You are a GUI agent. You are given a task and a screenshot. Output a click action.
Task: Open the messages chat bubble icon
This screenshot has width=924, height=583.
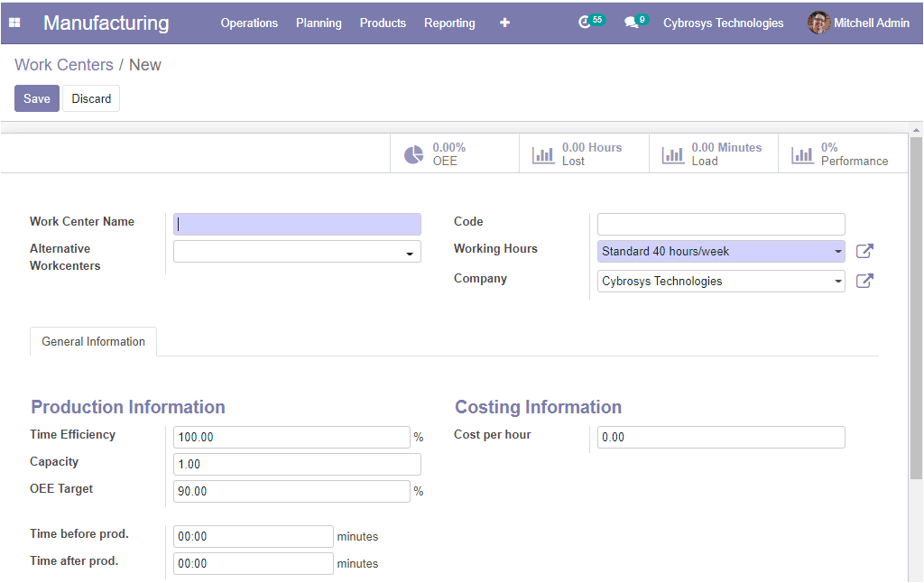631,23
